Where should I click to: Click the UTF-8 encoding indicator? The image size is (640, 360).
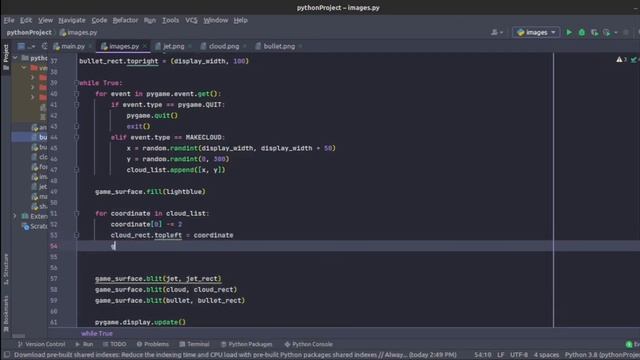(519, 355)
